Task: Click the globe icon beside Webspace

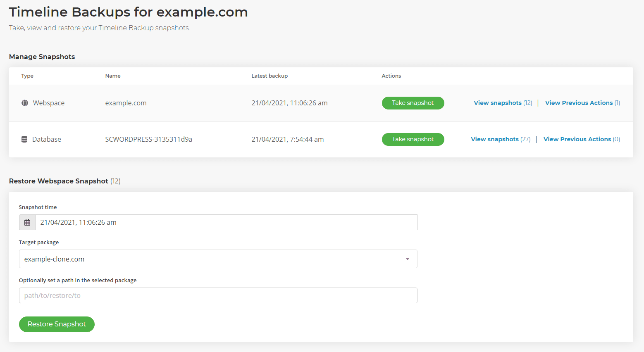Action: (25, 103)
